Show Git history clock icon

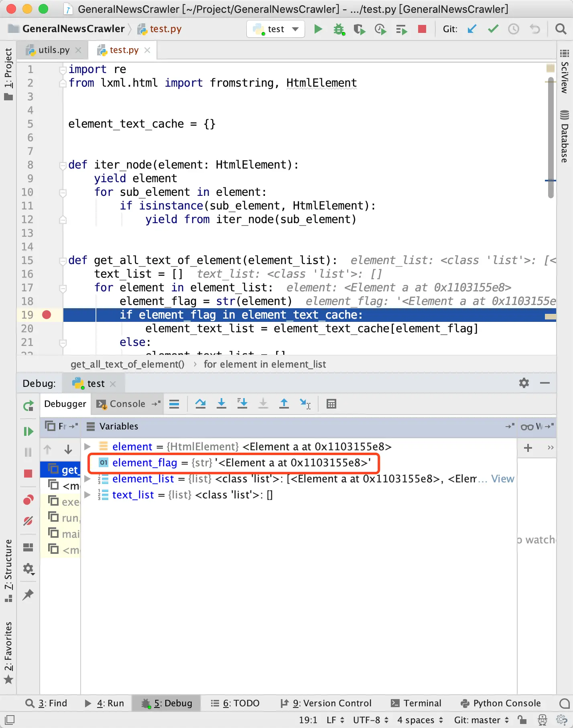[x=514, y=29]
